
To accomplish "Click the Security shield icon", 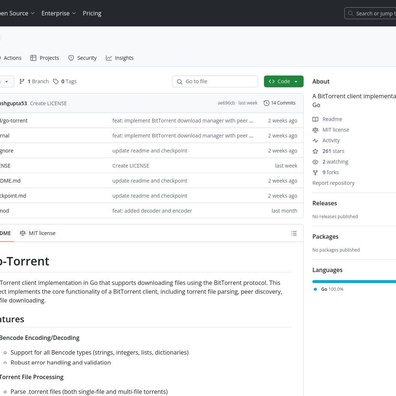I will pos(71,58).
